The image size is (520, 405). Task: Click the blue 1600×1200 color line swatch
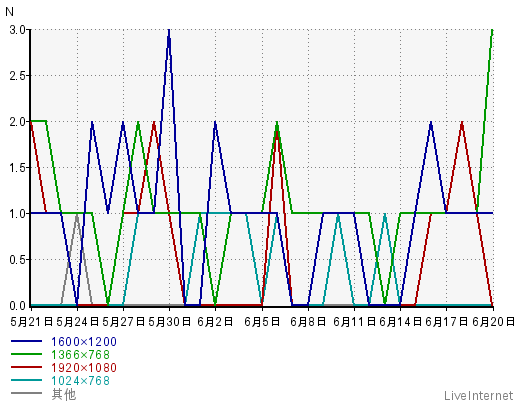click(x=26, y=341)
